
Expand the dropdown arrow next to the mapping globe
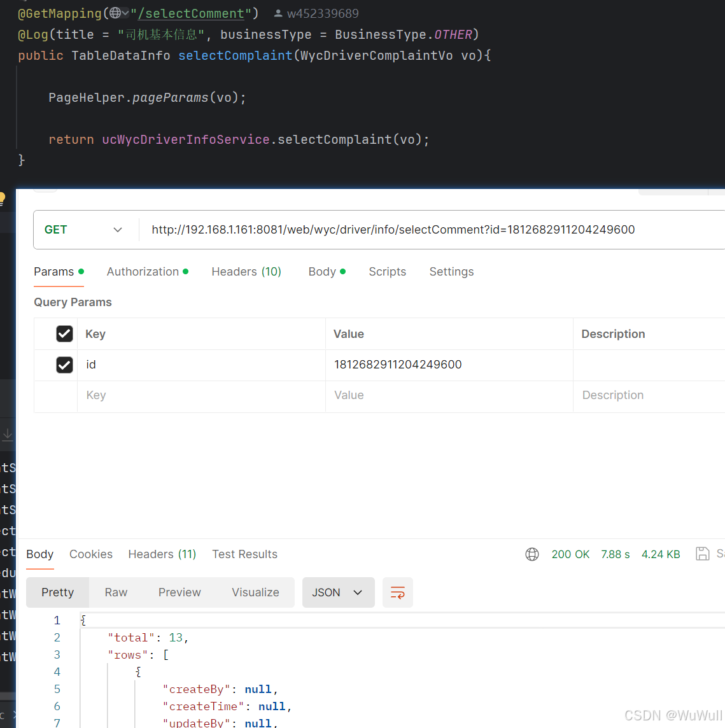coord(125,13)
